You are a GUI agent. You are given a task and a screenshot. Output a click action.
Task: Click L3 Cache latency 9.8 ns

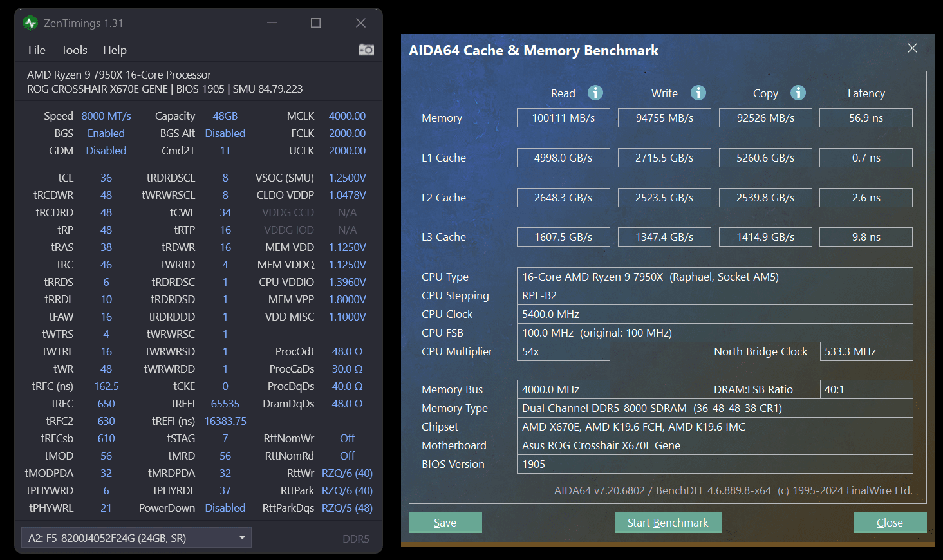point(866,237)
